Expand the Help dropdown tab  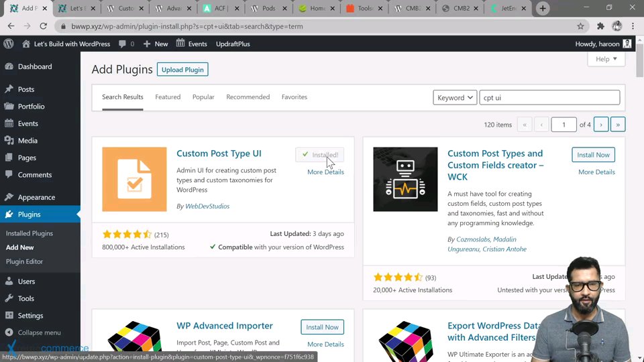click(x=606, y=59)
